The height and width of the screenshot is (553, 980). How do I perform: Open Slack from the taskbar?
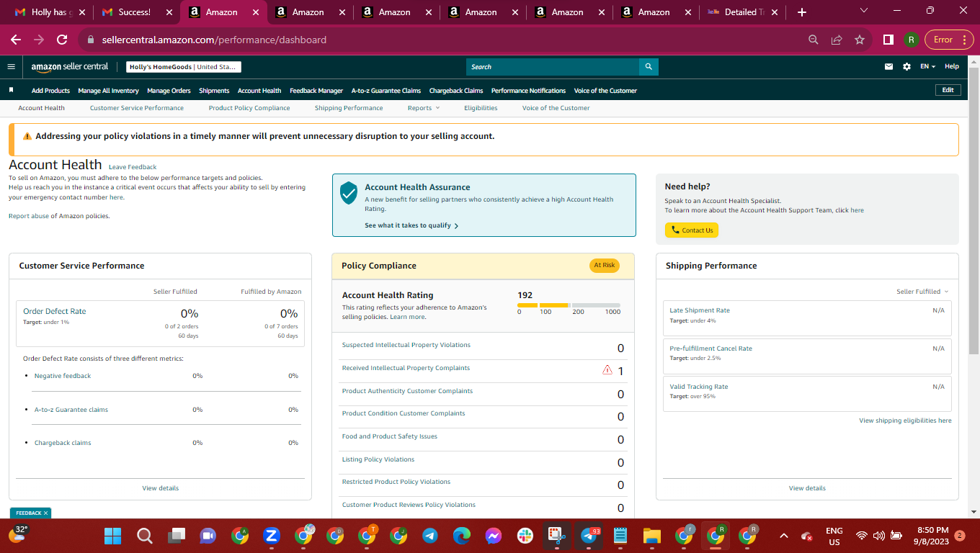tap(525, 536)
